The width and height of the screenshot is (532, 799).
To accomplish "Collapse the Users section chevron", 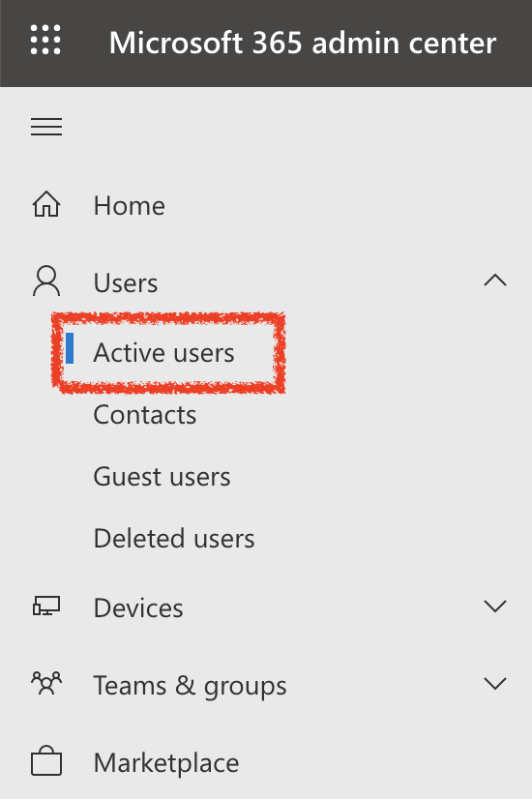I will pyautogui.click(x=495, y=281).
